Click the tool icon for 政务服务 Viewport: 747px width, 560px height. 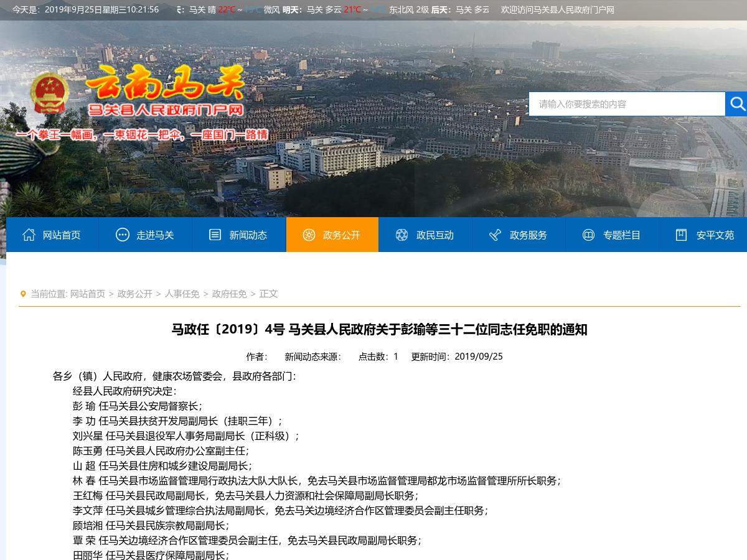496,235
